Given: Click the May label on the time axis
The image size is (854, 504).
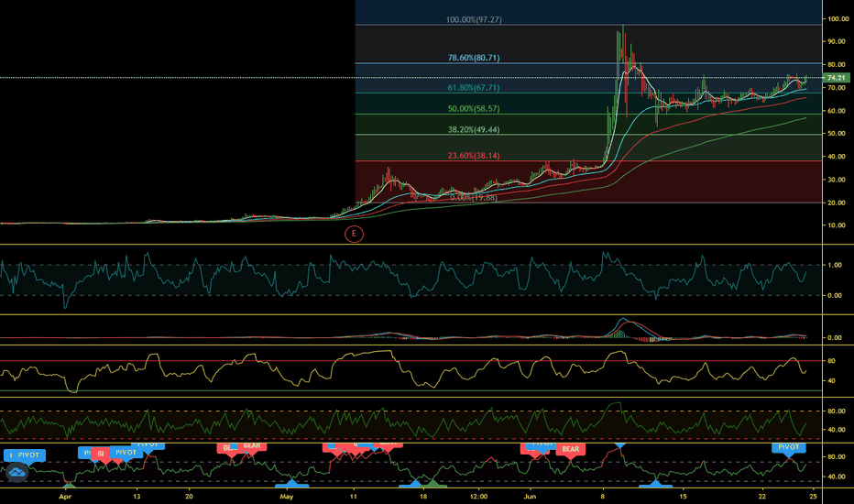Looking at the screenshot, I should click(x=286, y=497).
